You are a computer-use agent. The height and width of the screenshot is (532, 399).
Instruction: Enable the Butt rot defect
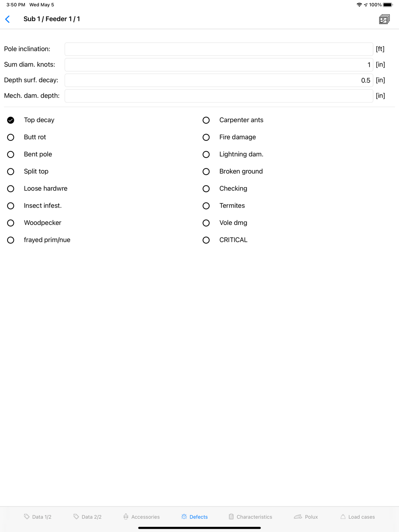11,137
